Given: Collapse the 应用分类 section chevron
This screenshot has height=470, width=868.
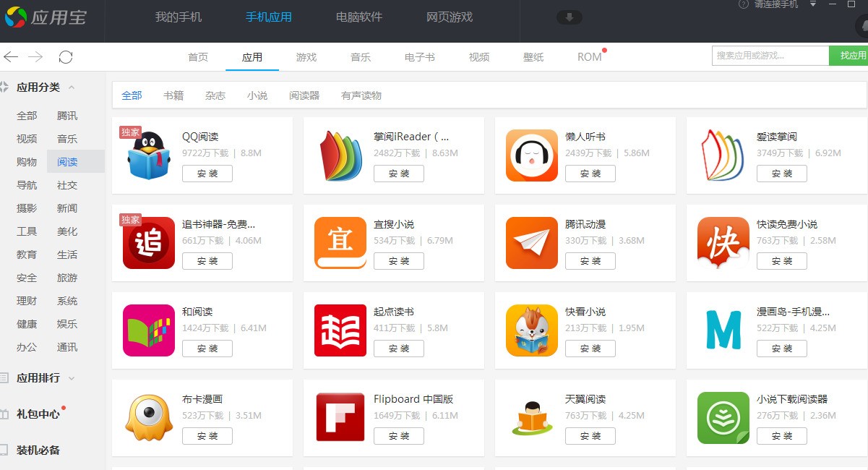Looking at the screenshot, I should pos(72,87).
